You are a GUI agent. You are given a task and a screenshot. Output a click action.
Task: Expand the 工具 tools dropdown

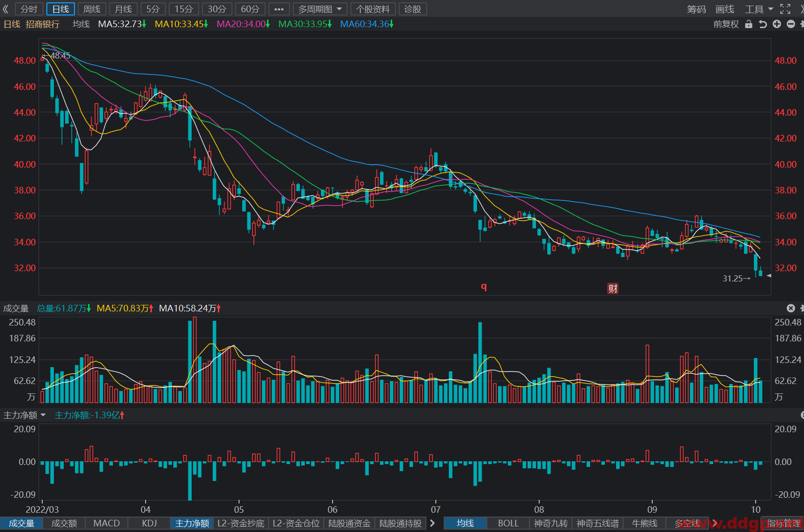pyautogui.click(x=759, y=9)
